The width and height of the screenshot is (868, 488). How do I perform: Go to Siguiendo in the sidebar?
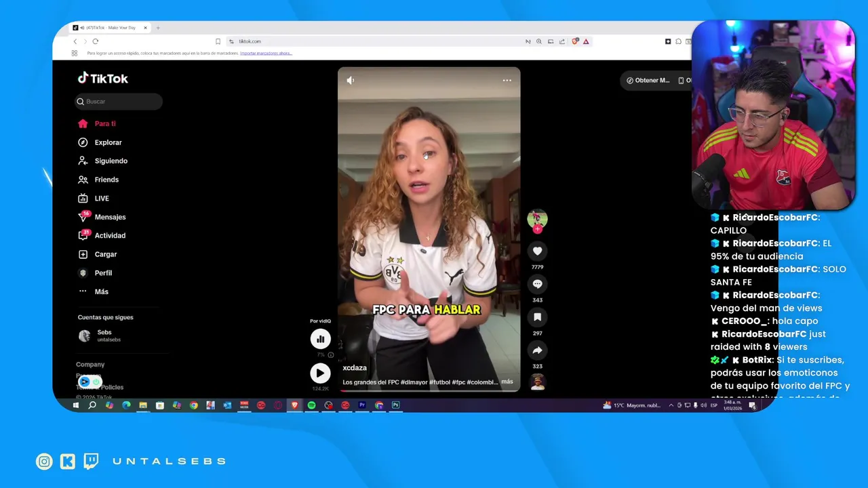tap(102, 161)
